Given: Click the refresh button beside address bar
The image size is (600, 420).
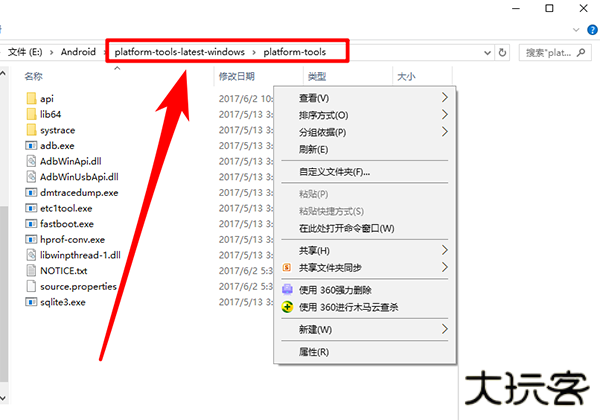Looking at the screenshot, I should 503,51.
